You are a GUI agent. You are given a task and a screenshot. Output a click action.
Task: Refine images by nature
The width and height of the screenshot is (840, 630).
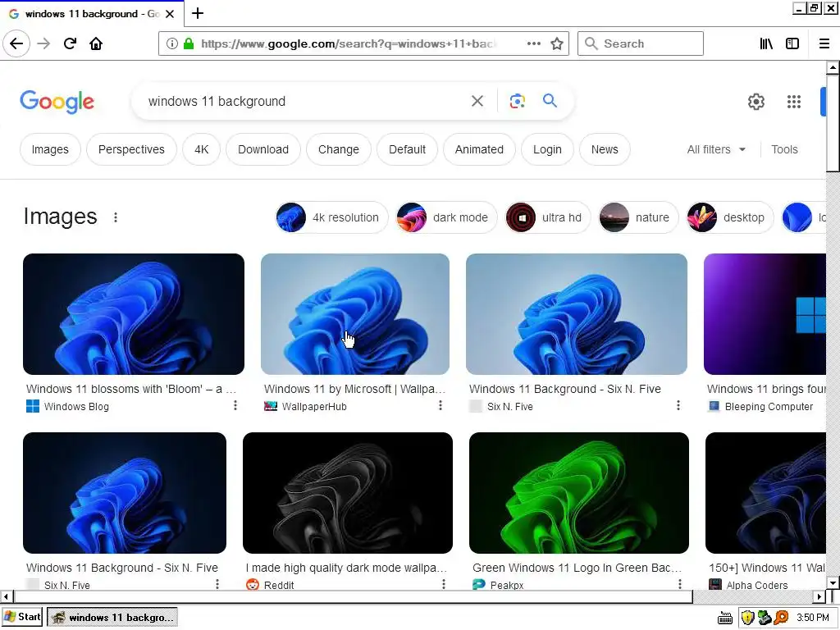coord(637,217)
